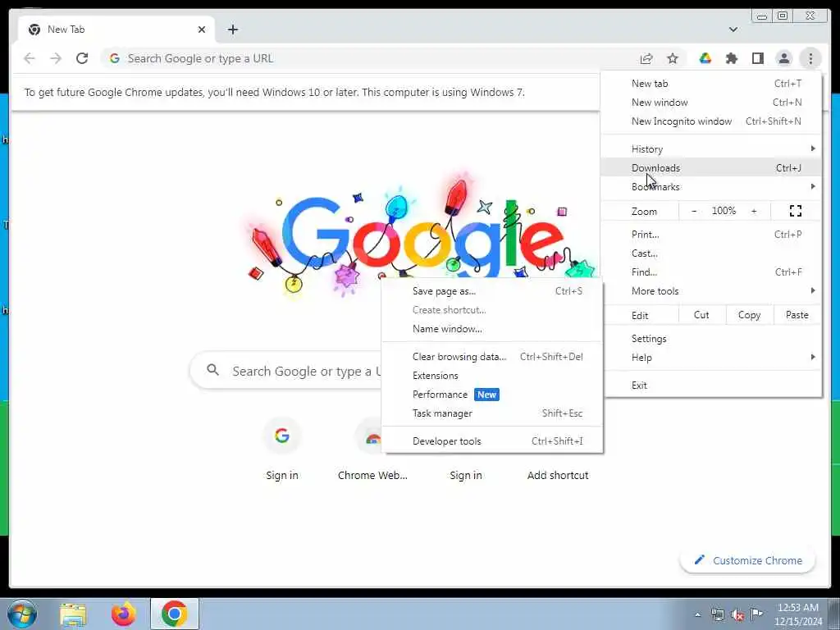The width and height of the screenshot is (840, 630).
Task: Expand the More tools submenu
Action: (711, 291)
